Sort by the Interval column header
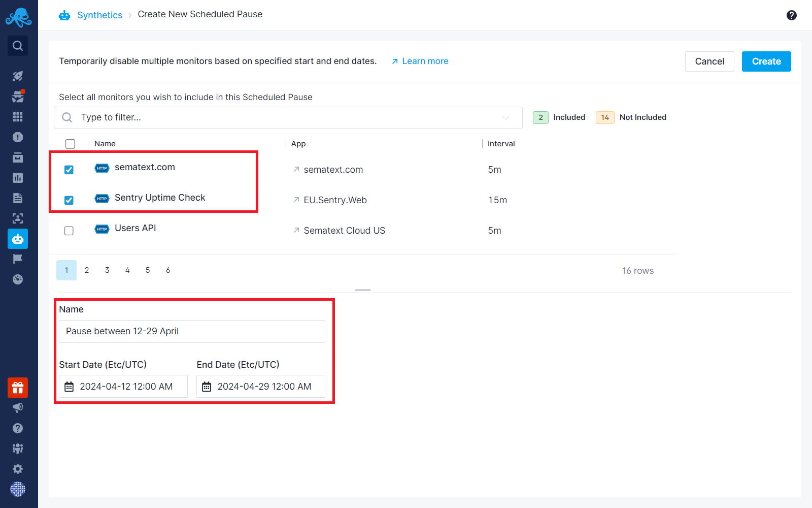The width and height of the screenshot is (812, 508). [x=501, y=144]
